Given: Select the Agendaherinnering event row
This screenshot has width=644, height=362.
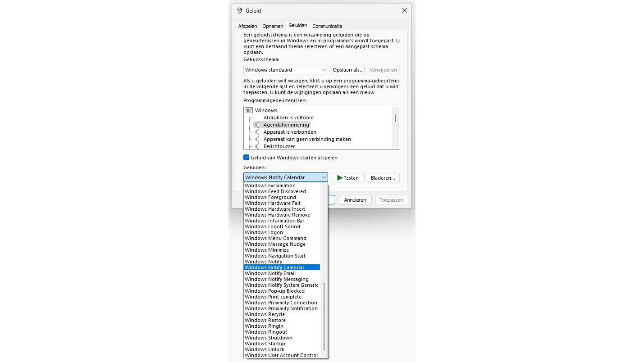Looking at the screenshot, I should point(286,125).
